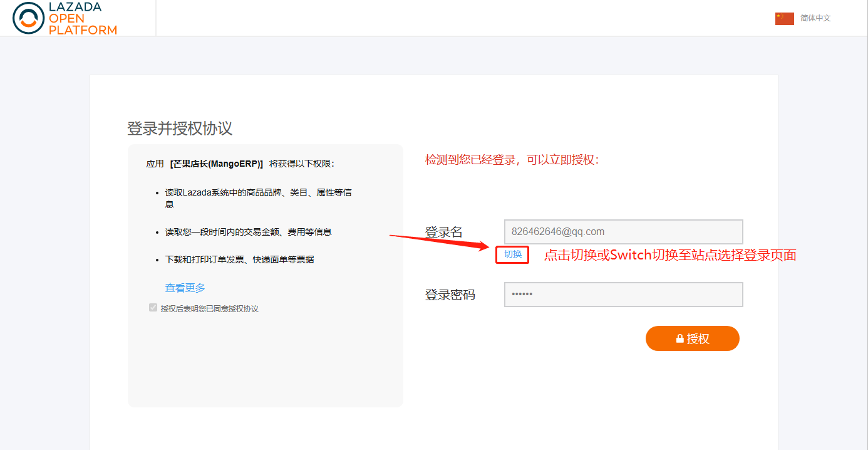The image size is (868, 450).
Task: Open the 简体中文 language selector
Action: tap(815, 18)
